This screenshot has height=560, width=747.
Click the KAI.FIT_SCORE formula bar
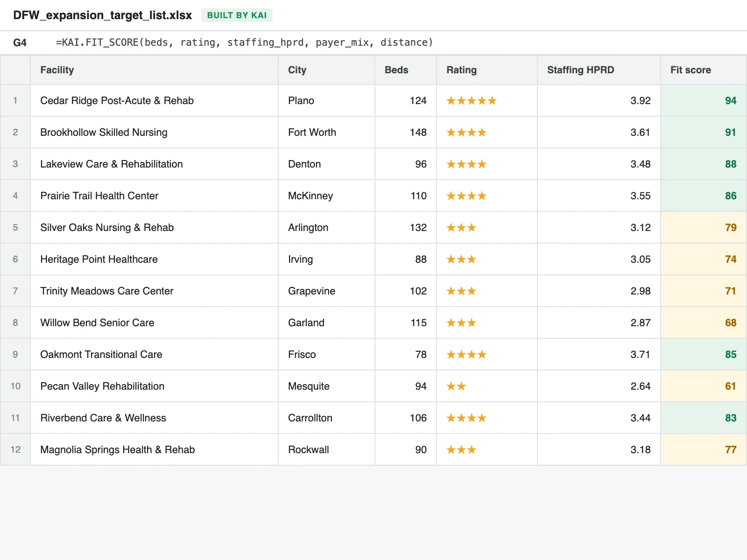[244, 42]
